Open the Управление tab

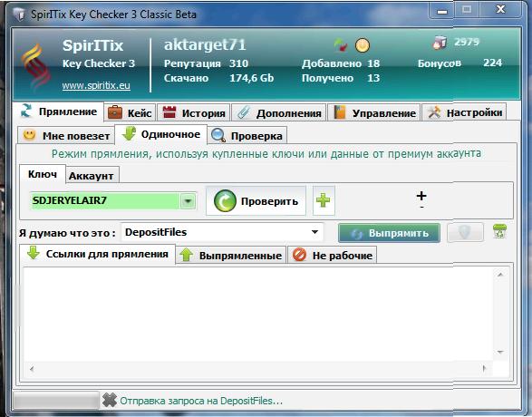374,112
